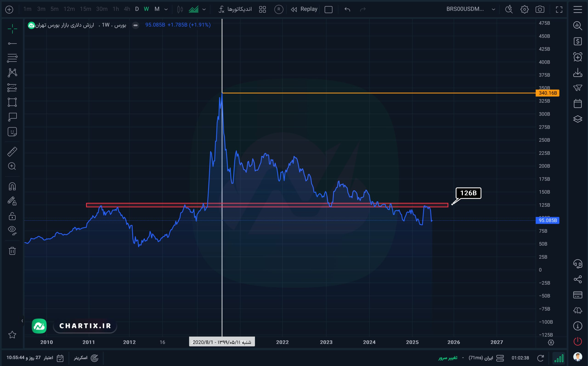Expand the timeframe dropdown arrow after M
Screen dimensions: 588x366
[x=166, y=9]
